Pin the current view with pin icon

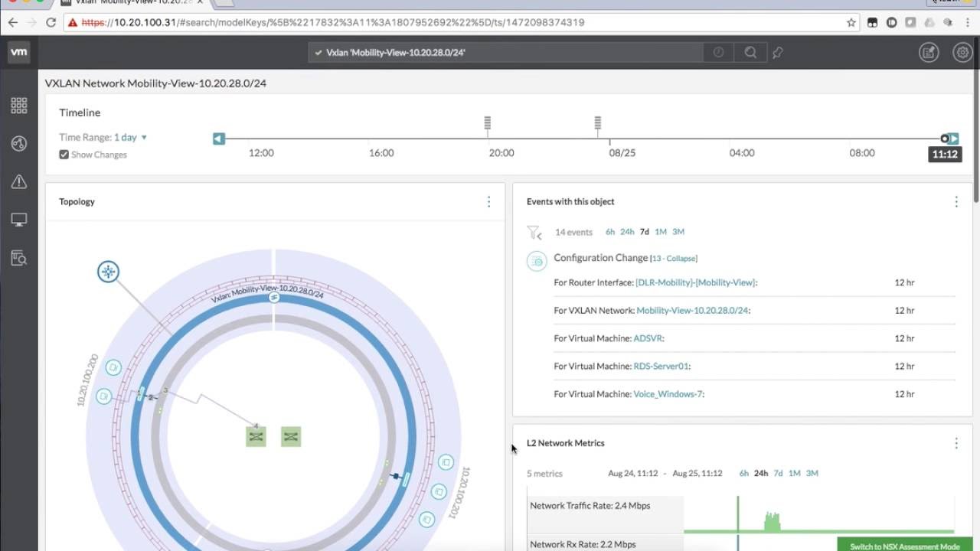coord(778,53)
